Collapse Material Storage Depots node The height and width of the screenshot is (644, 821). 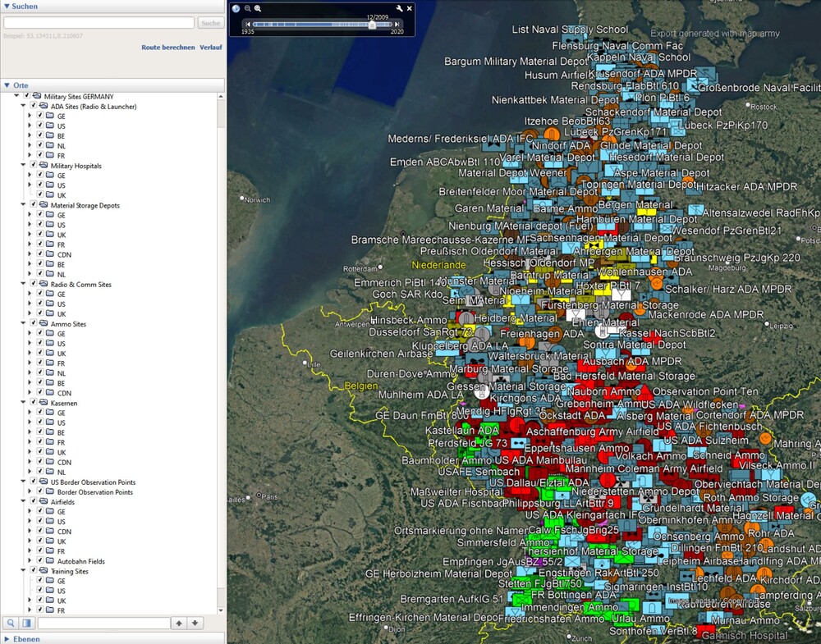click(23, 205)
